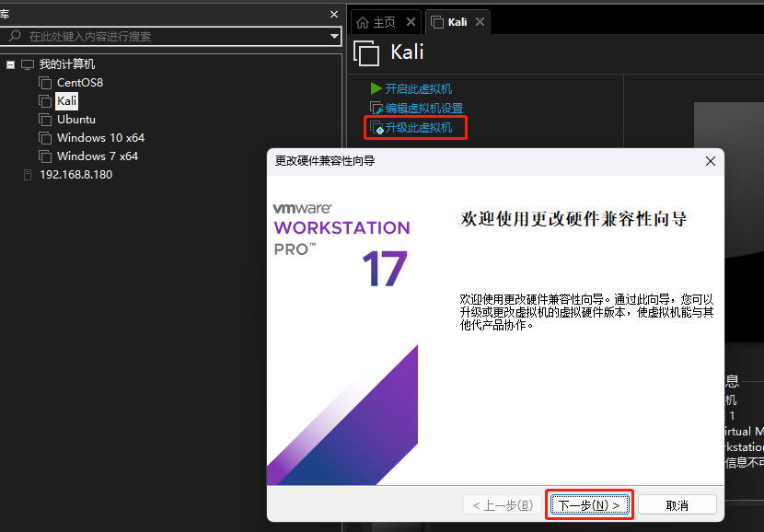The width and height of the screenshot is (764, 532).
Task: Click the edit VM settings wrench icon
Action: click(x=376, y=109)
